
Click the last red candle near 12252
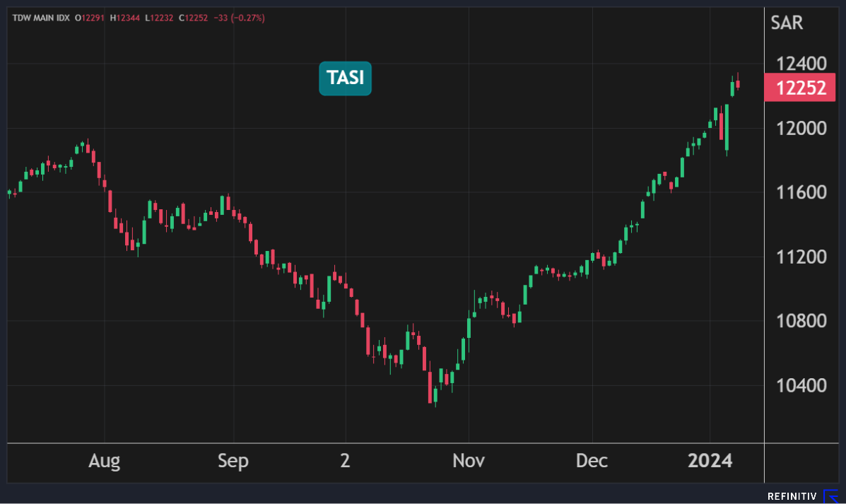pos(738,83)
